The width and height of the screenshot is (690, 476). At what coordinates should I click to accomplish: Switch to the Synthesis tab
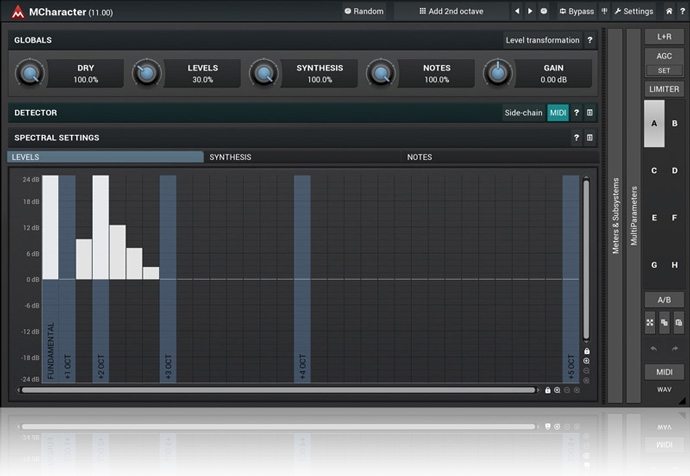pyautogui.click(x=230, y=157)
